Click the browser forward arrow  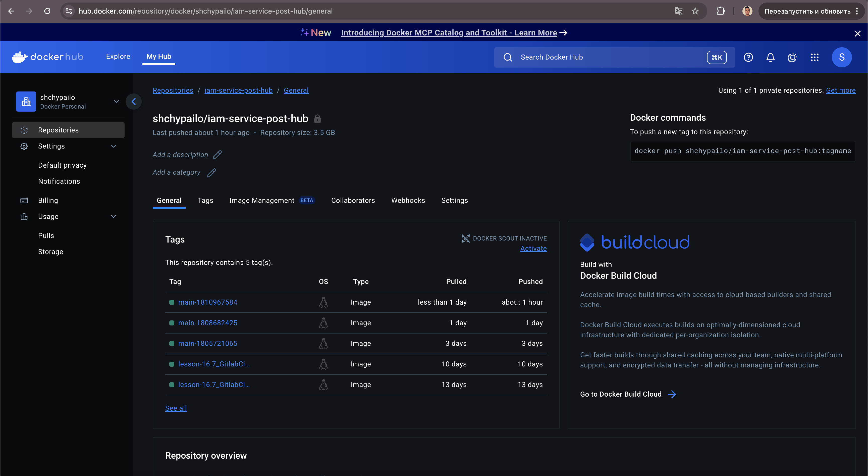coord(29,11)
